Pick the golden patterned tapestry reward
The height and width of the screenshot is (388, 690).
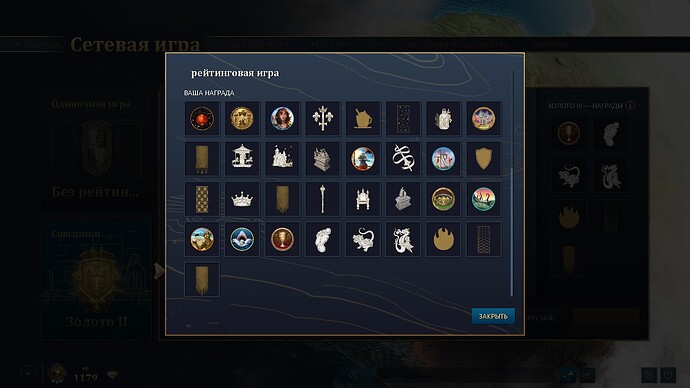[x=202, y=199]
